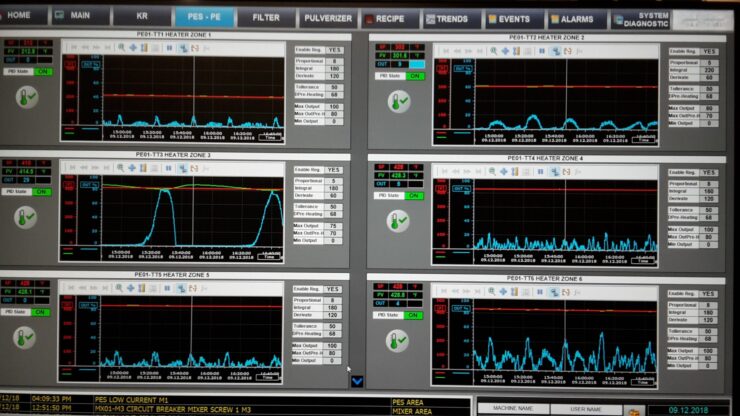Edit the Max Output value of Zone 3
740x416 pixels.
(x=333, y=226)
